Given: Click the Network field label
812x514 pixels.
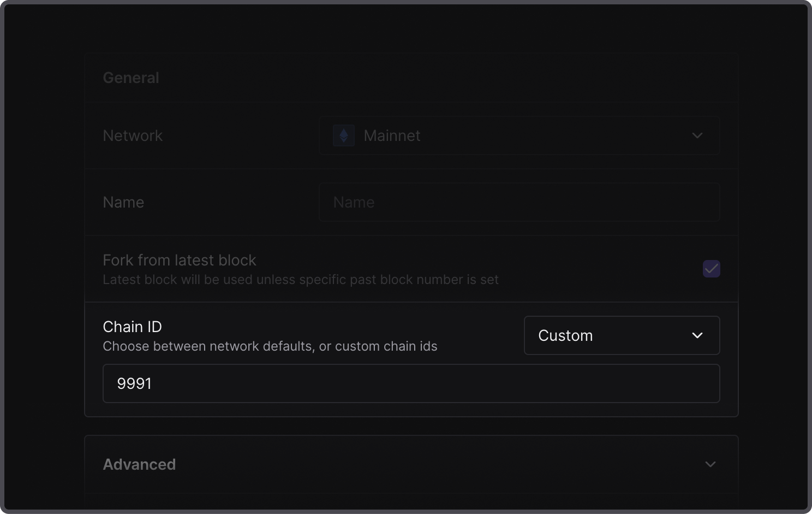Looking at the screenshot, I should point(133,135).
